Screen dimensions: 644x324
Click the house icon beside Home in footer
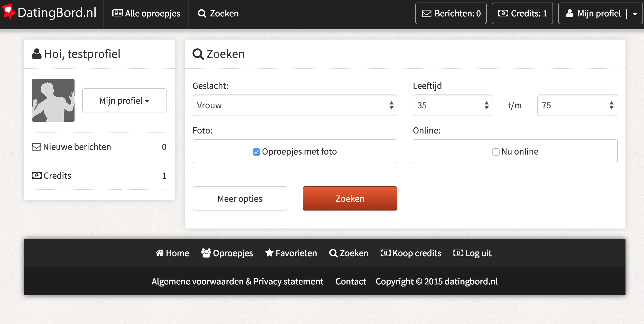point(160,253)
